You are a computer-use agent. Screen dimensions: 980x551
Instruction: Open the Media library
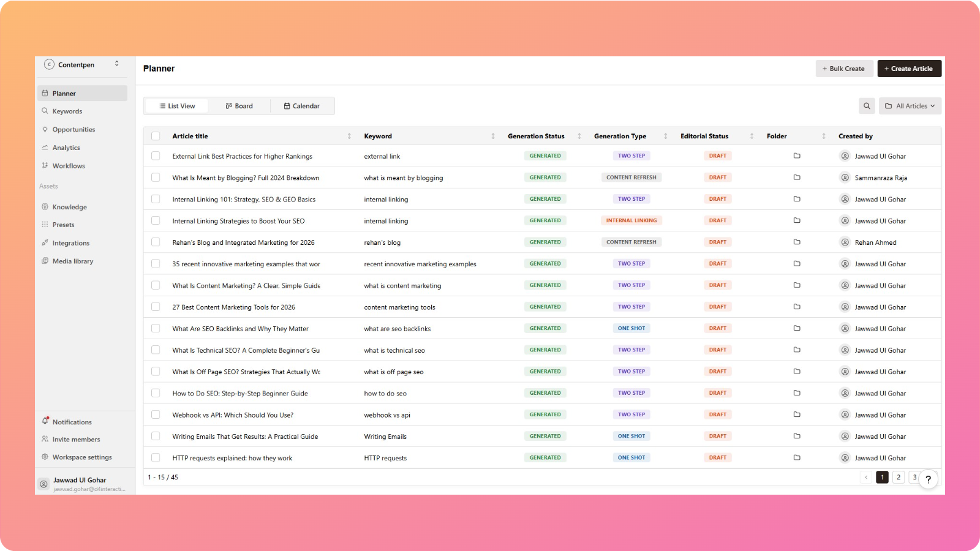pos(72,261)
